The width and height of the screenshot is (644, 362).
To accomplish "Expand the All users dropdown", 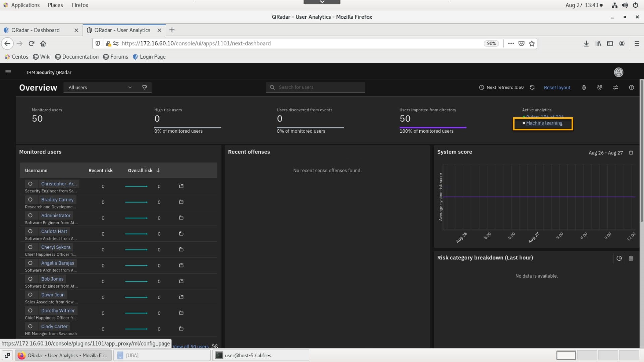I will tap(100, 87).
